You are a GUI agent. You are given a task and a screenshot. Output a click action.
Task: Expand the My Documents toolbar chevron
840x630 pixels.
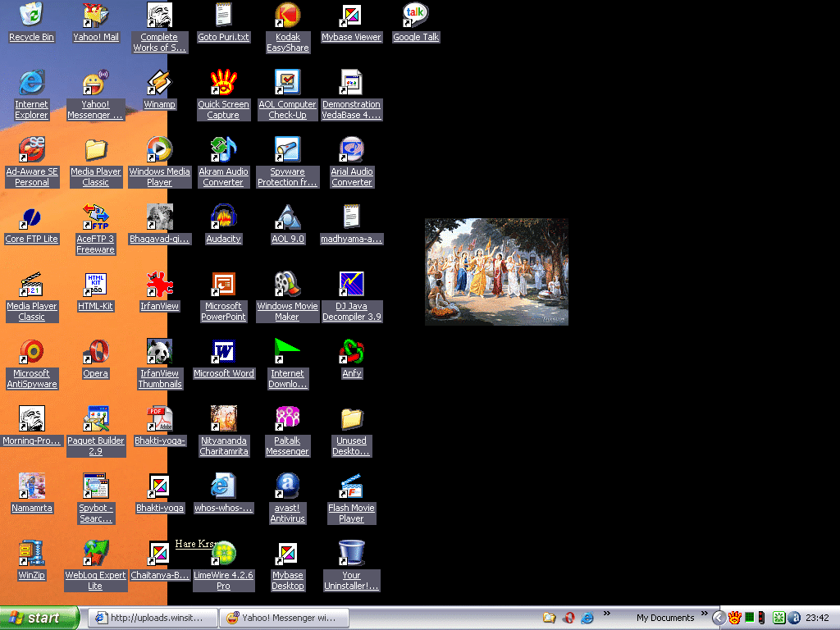click(704, 614)
